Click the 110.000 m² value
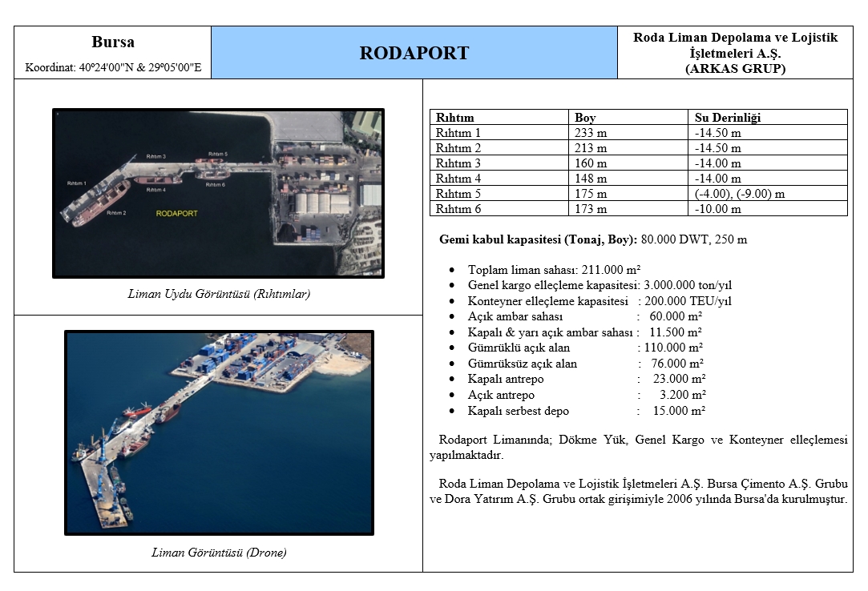The height and width of the screenshot is (591, 868). [673, 348]
